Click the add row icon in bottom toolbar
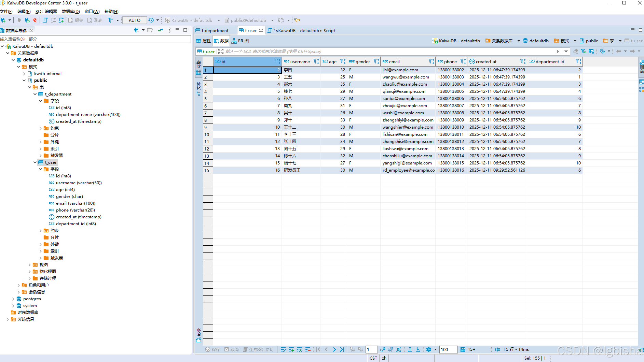 pyautogui.click(x=291, y=349)
